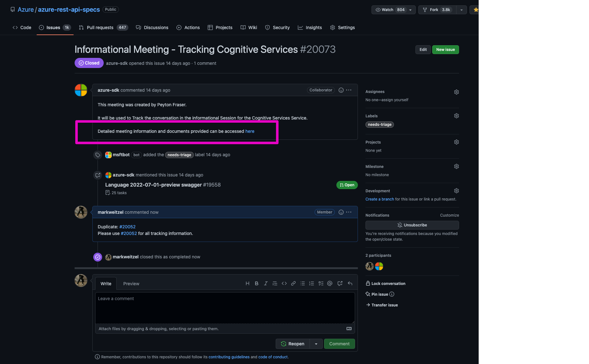
Task: Open the code of conduct link
Action: pos(273,357)
